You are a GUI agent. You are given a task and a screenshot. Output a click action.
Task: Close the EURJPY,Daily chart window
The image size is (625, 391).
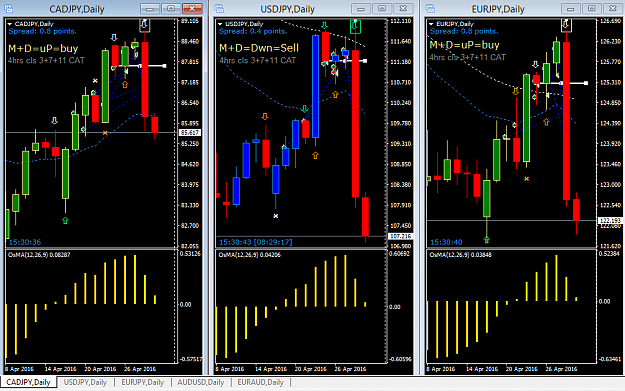[x=613, y=8]
